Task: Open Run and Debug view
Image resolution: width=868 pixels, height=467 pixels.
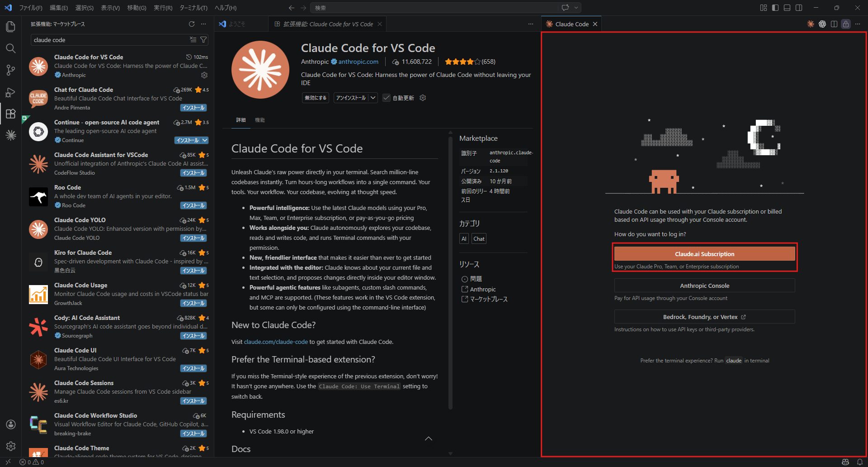Action: click(10, 92)
